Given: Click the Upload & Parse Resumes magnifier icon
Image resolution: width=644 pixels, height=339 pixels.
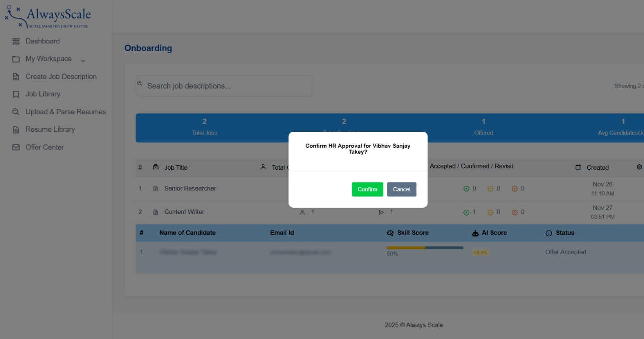Looking at the screenshot, I should click(x=17, y=112).
